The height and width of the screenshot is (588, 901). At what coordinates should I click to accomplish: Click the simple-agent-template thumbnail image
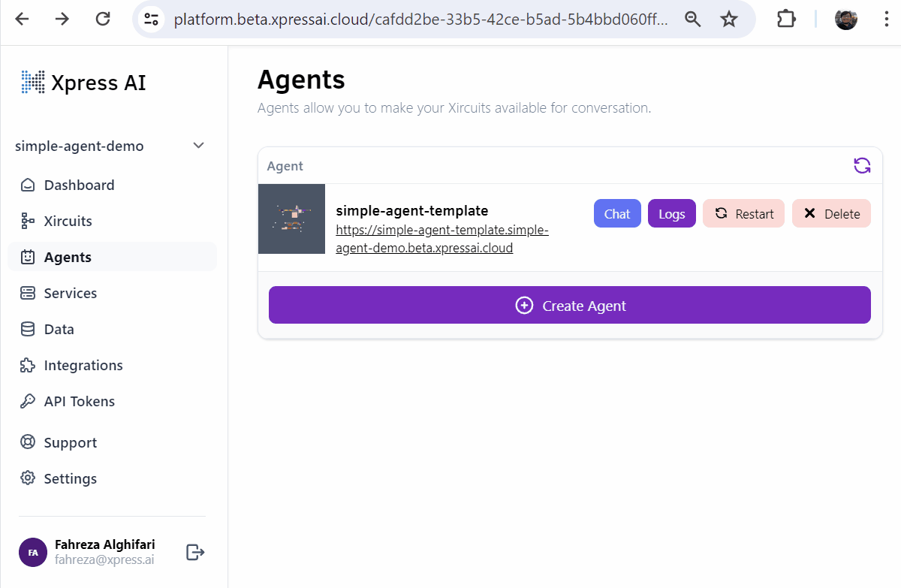pos(291,219)
